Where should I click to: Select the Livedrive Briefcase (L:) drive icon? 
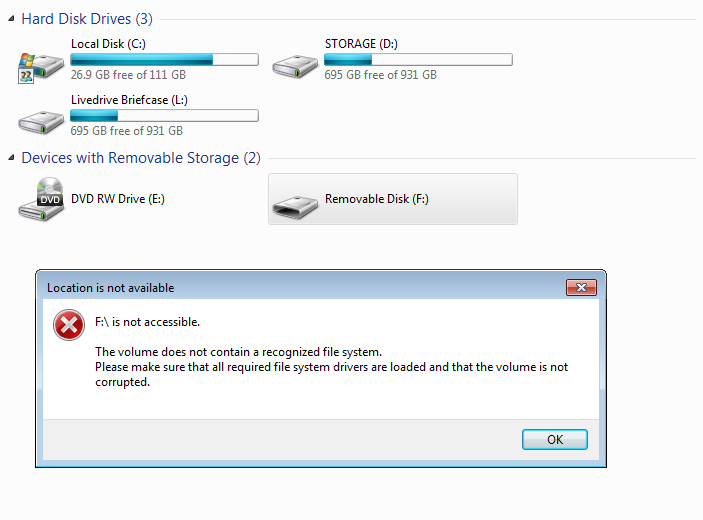pos(41,122)
